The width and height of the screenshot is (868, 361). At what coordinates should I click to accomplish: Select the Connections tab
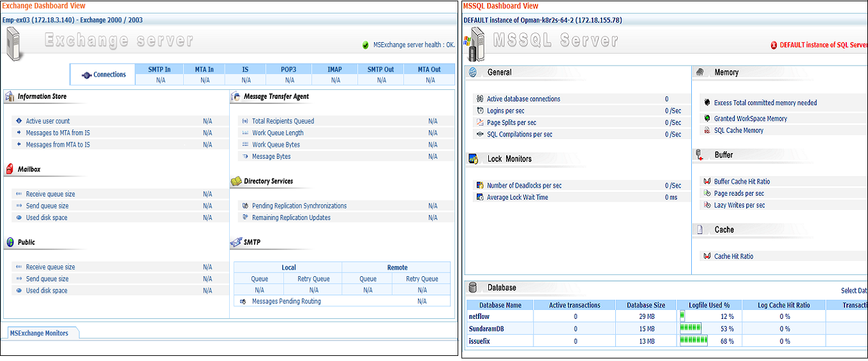103,75
